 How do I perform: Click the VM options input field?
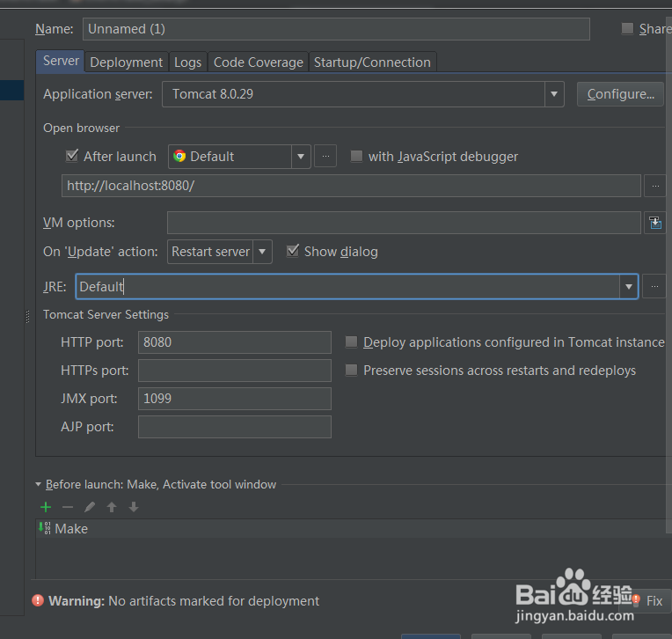pos(404,223)
